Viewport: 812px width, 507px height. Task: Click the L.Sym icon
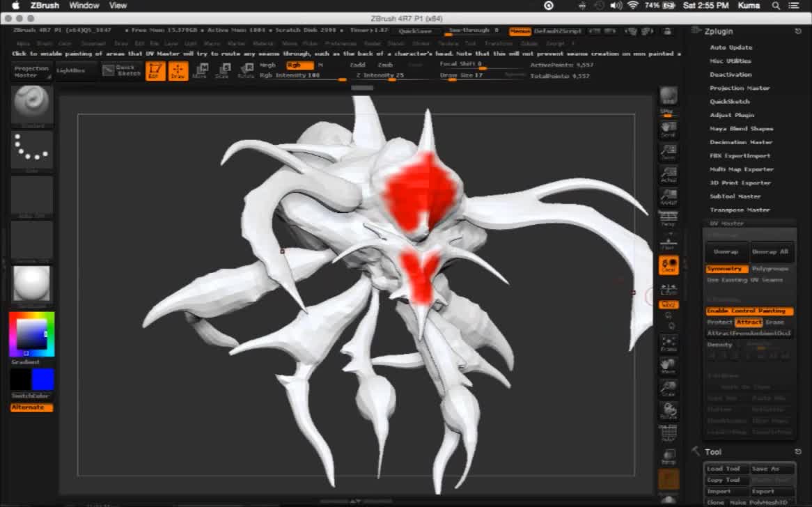pyautogui.click(x=668, y=289)
